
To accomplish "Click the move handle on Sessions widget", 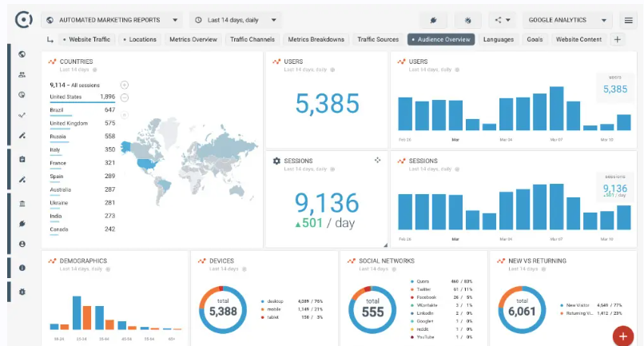I will [x=377, y=160].
